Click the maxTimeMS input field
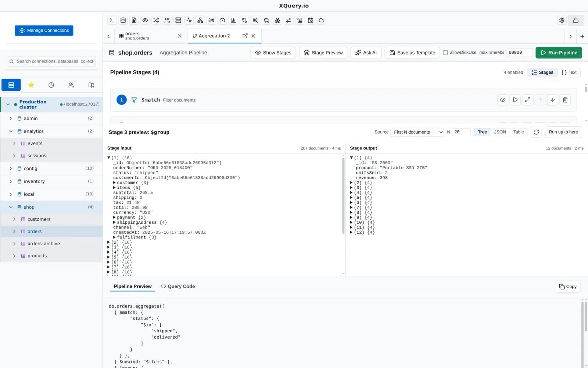This screenshot has width=588, height=368. 519,53
